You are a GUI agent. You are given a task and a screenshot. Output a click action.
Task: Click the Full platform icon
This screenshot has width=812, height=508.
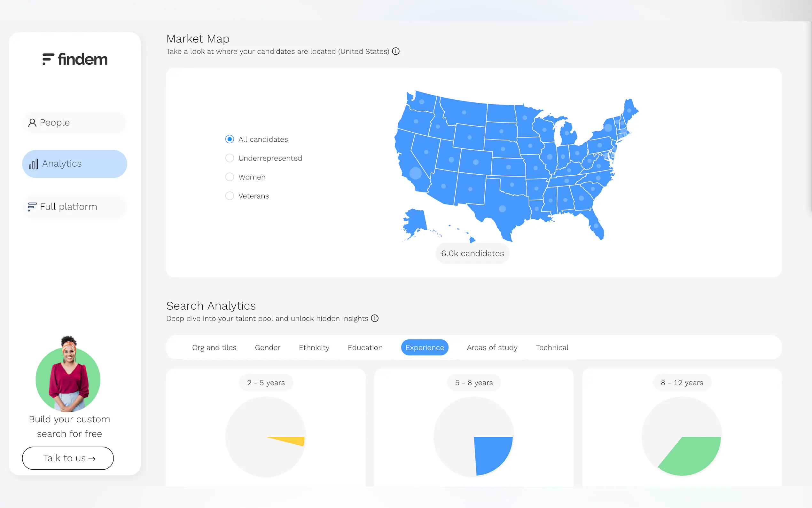[32, 207]
